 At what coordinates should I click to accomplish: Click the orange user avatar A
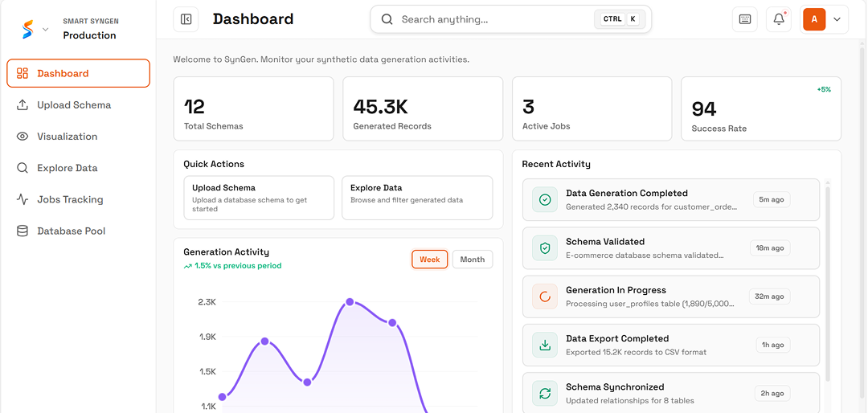click(814, 19)
